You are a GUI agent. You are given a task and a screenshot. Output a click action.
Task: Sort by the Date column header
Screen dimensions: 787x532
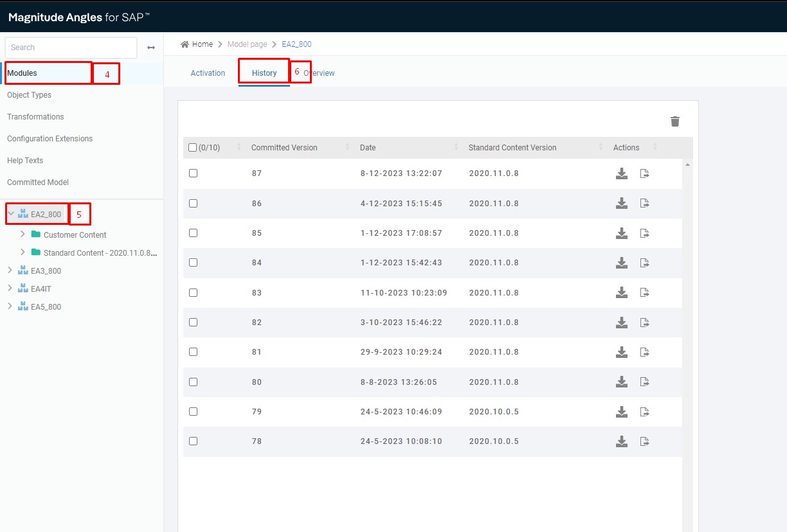click(x=368, y=148)
